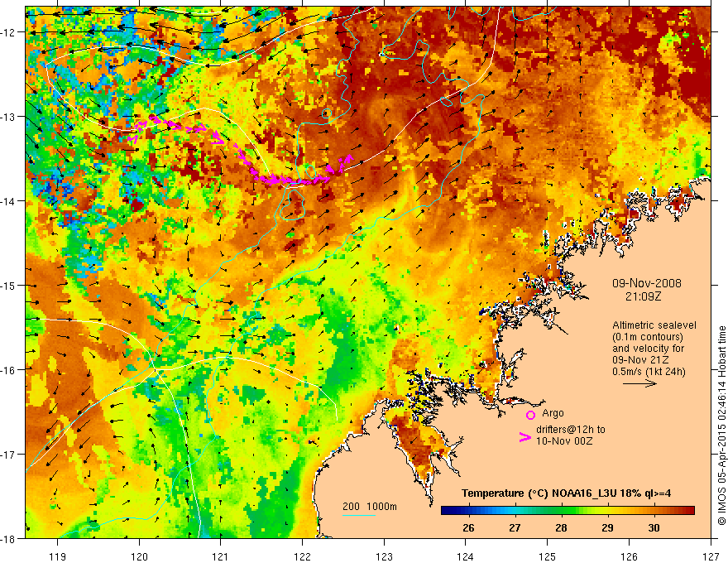Image resolution: width=728 pixels, height=563 pixels.
Task: Click the cyan bathymetry legend line
Action: click(x=359, y=515)
